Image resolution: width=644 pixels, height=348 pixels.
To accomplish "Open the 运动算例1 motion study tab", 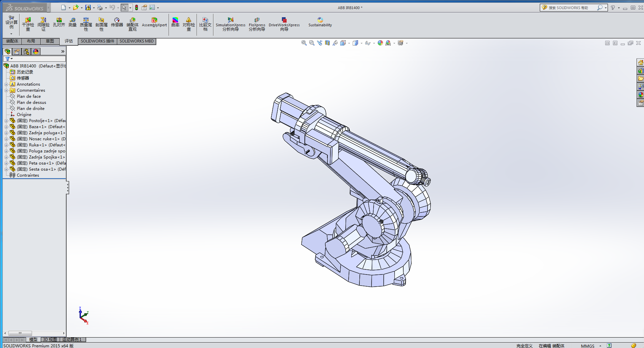I will point(72,340).
